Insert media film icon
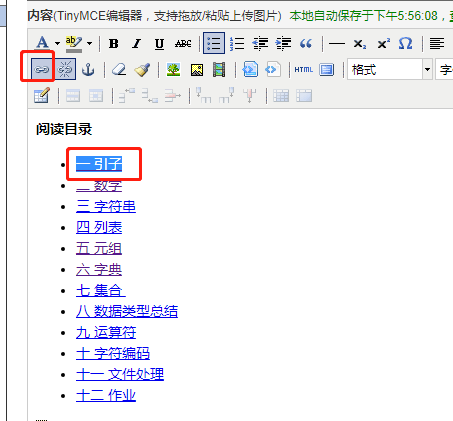This screenshot has height=421, width=453. (x=219, y=70)
